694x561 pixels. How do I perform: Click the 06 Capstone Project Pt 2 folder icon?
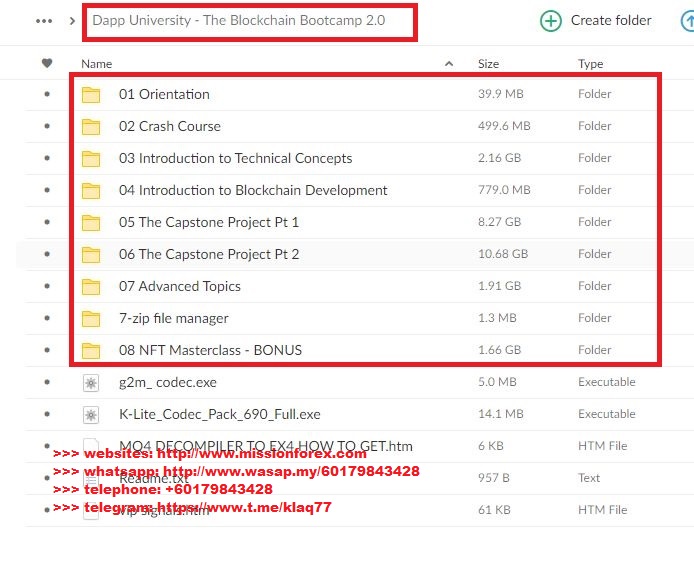(x=91, y=254)
